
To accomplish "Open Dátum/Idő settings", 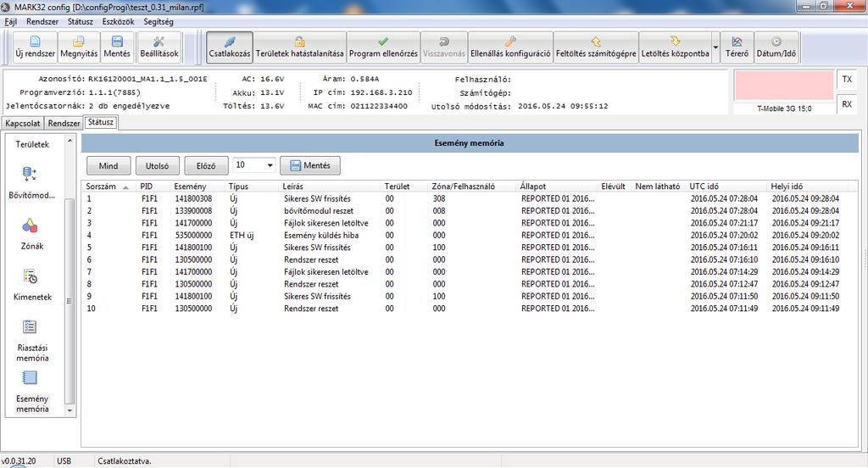I will pyautogui.click(x=776, y=47).
